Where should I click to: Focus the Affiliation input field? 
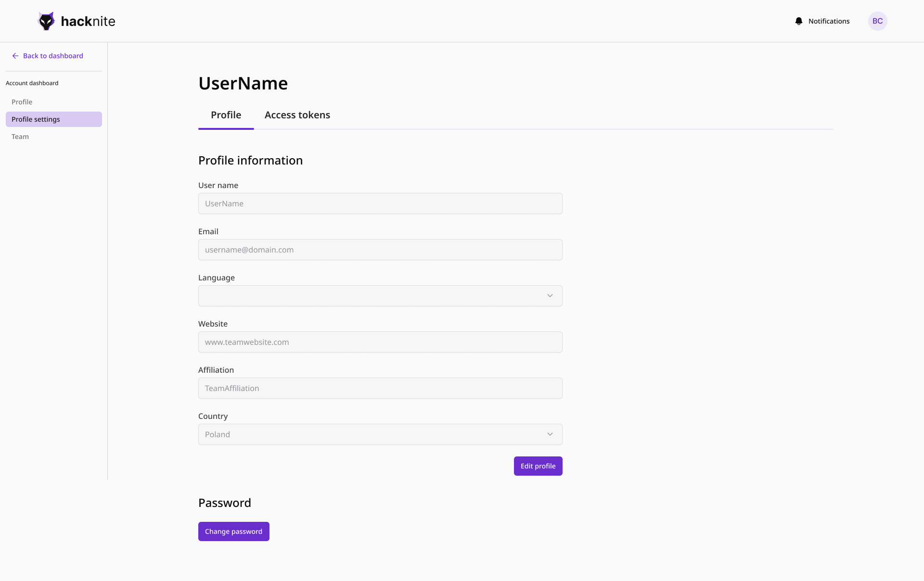point(380,388)
